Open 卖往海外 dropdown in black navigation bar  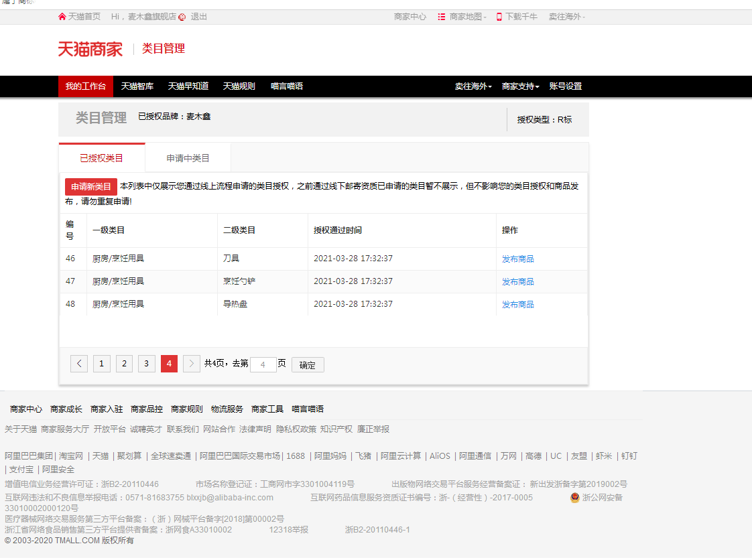click(x=473, y=86)
